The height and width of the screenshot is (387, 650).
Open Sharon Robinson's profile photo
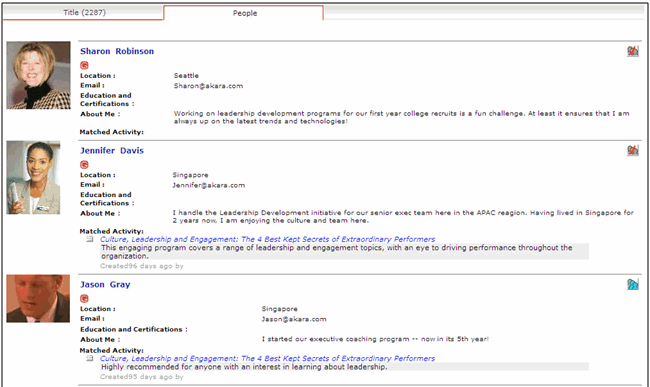(38, 75)
